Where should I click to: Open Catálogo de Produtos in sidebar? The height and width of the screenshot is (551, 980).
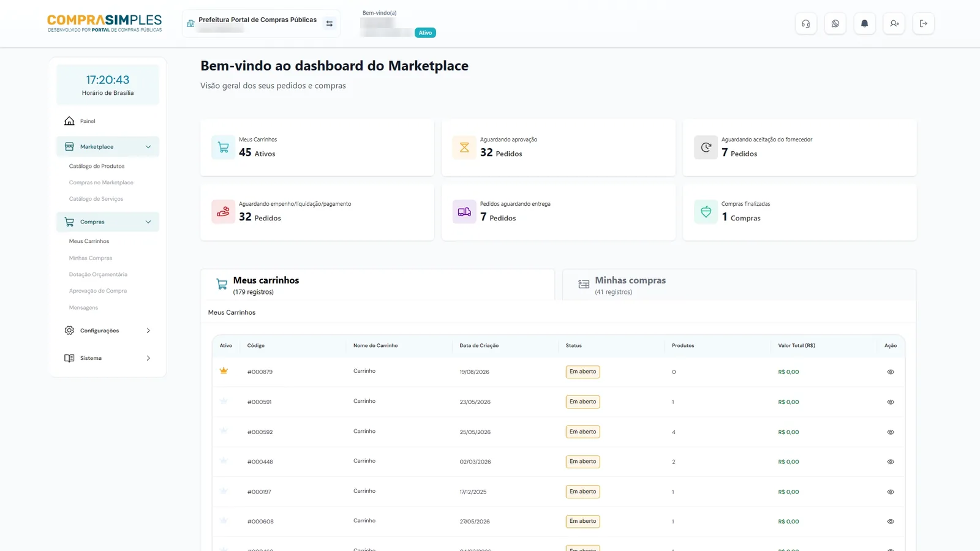pyautogui.click(x=97, y=167)
